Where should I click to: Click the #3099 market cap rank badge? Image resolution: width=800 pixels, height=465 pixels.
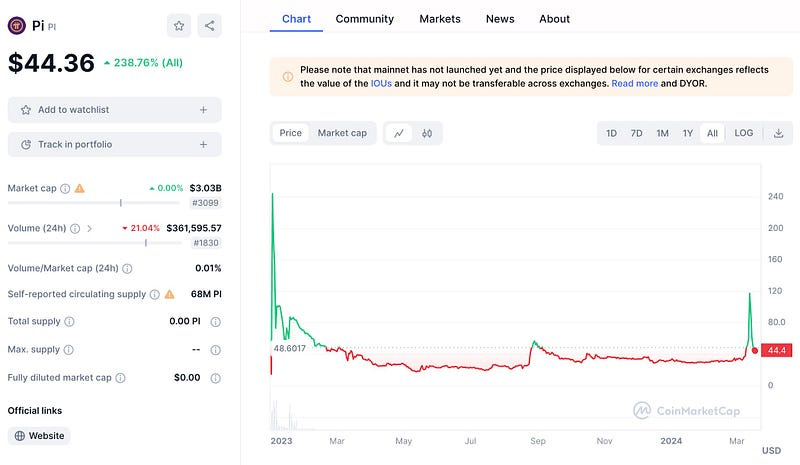coord(205,203)
